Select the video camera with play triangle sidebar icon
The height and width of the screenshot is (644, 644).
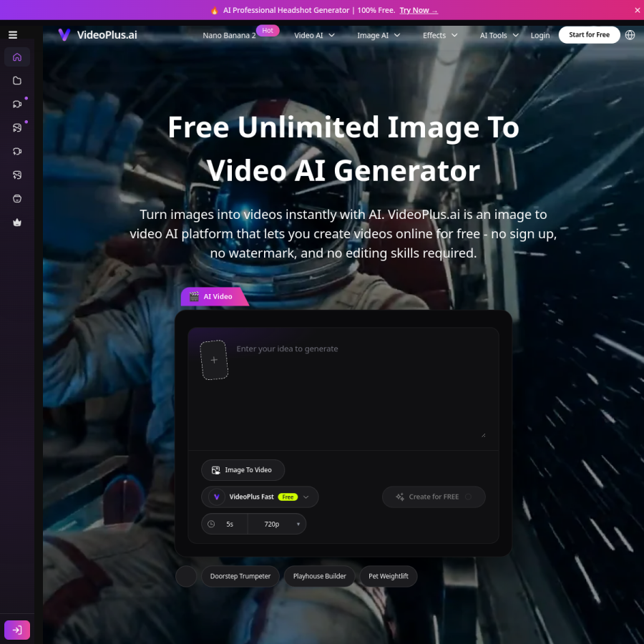(x=17, y=104)
